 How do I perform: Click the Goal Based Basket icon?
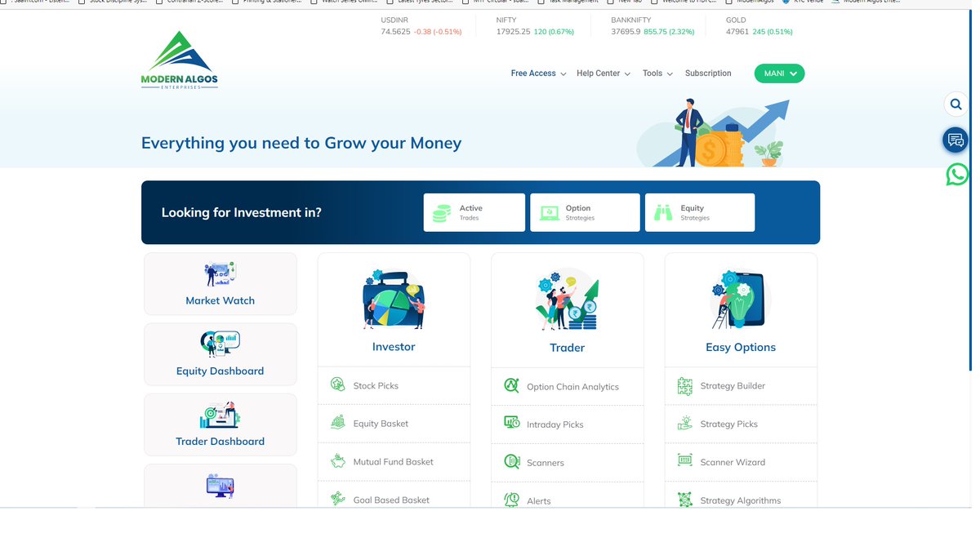337,498
